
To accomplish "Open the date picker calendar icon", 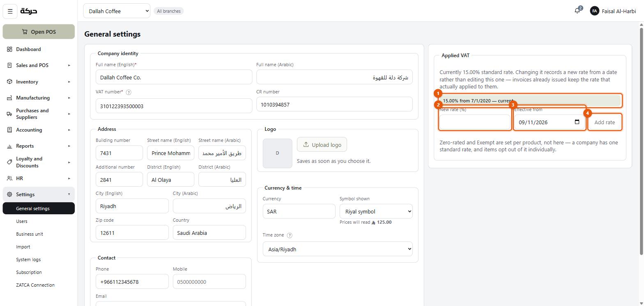I will click(x=577, y=122).
